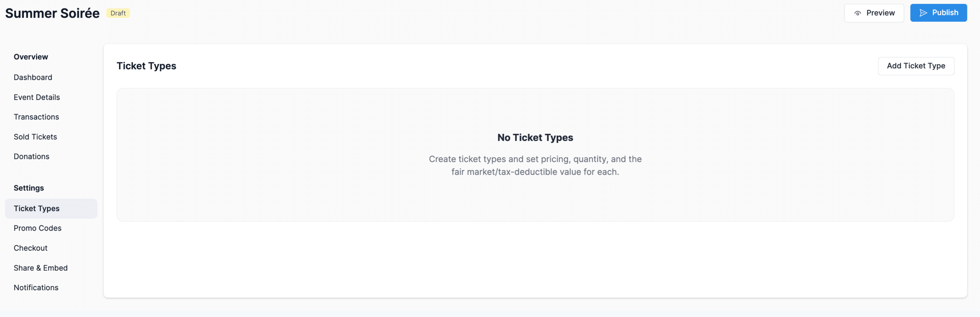
Task: Select Ticket Types under Settings
Action: (x=36, y=208)
